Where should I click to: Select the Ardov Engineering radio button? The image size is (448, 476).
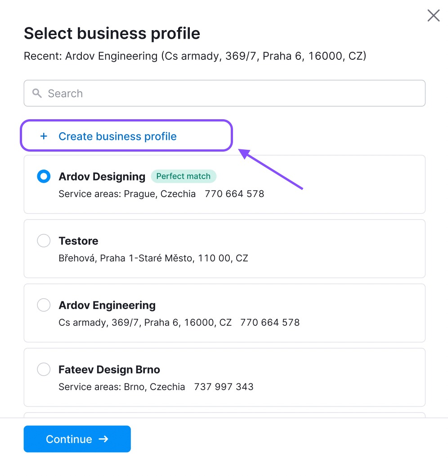point(43,305)
